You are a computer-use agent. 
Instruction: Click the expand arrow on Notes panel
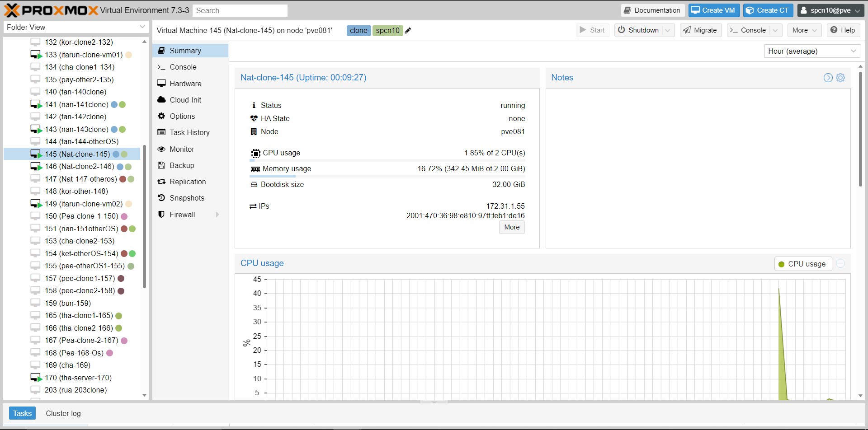pos(828,78)
